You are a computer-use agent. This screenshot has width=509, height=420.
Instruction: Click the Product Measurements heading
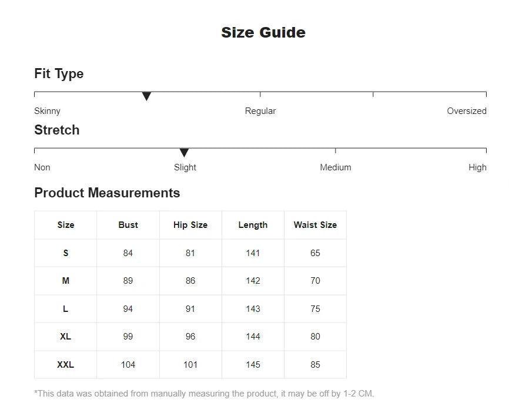tap(107, 193)
